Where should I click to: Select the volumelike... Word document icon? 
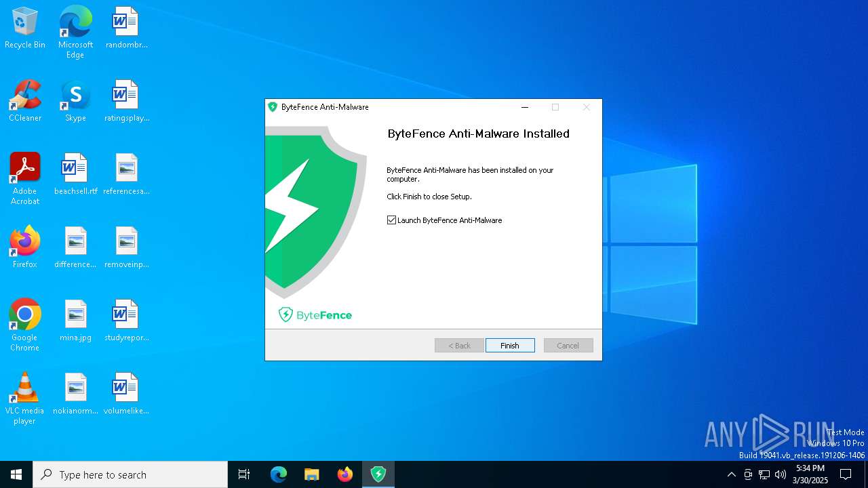[126, 394]
